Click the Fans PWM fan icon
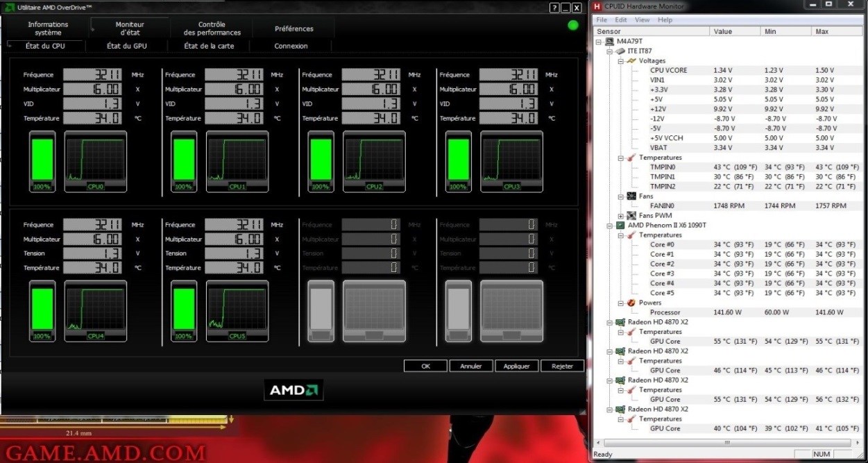The width and height of the screenshot is (868, 463). 632,216
